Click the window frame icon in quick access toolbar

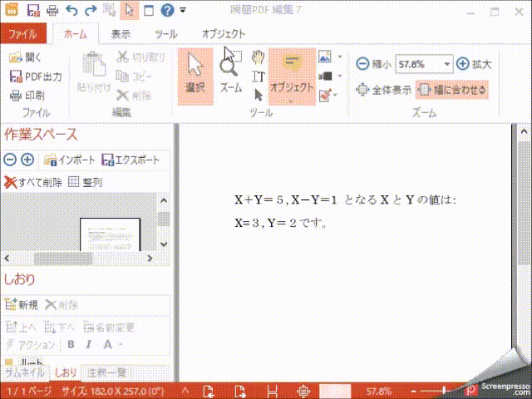[149, 11]
